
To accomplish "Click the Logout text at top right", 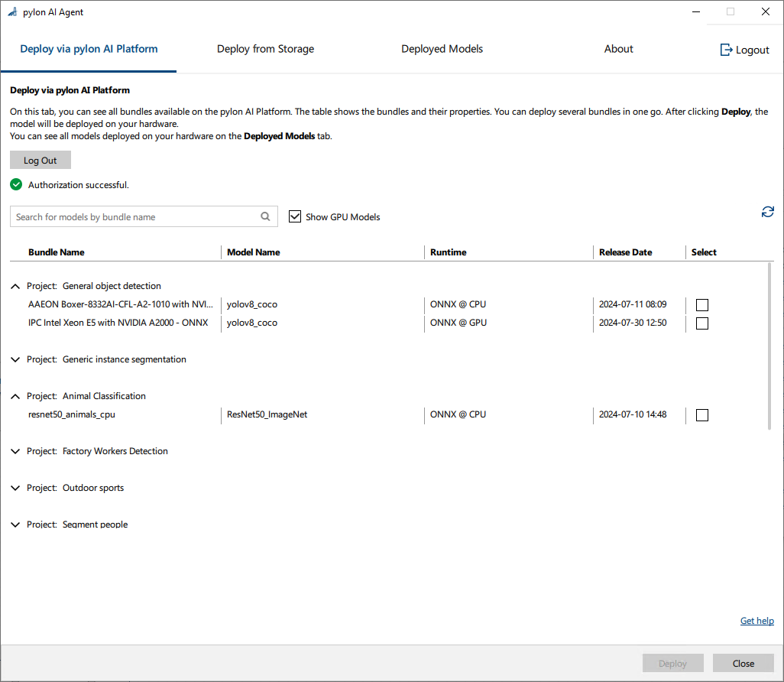I will click(753, 50).
